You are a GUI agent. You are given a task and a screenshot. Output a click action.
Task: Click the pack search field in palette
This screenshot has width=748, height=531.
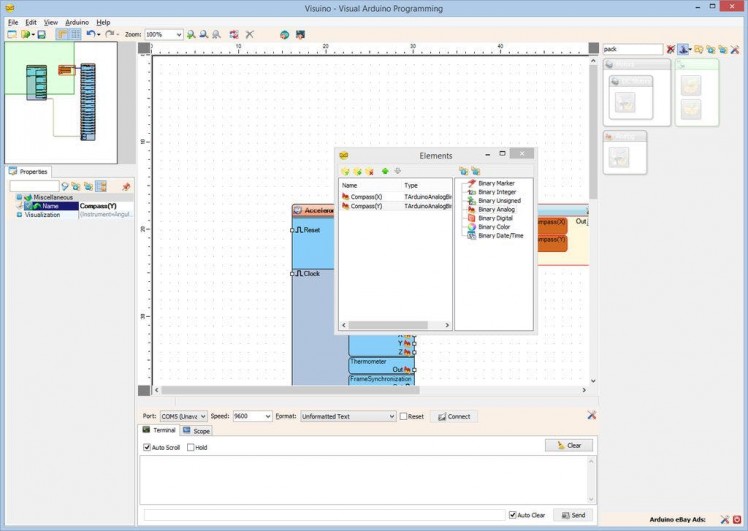point(633,49)
